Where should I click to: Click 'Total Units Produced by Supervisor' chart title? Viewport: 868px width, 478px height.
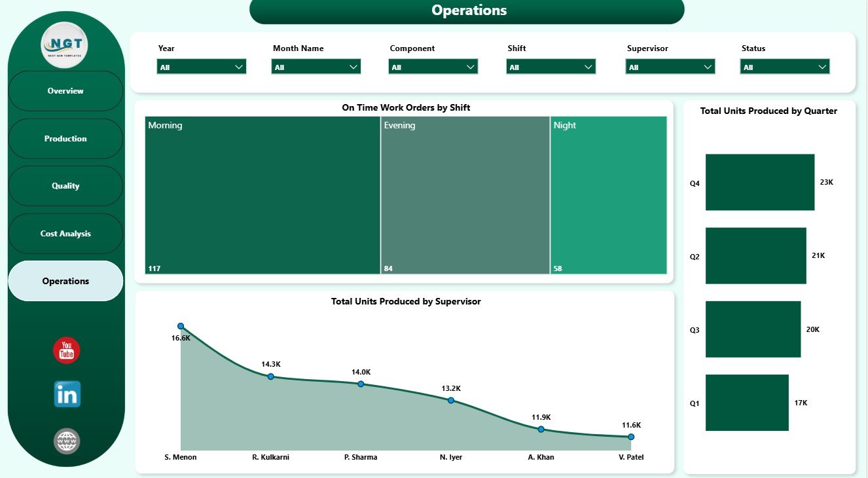[x=406, y=302]
